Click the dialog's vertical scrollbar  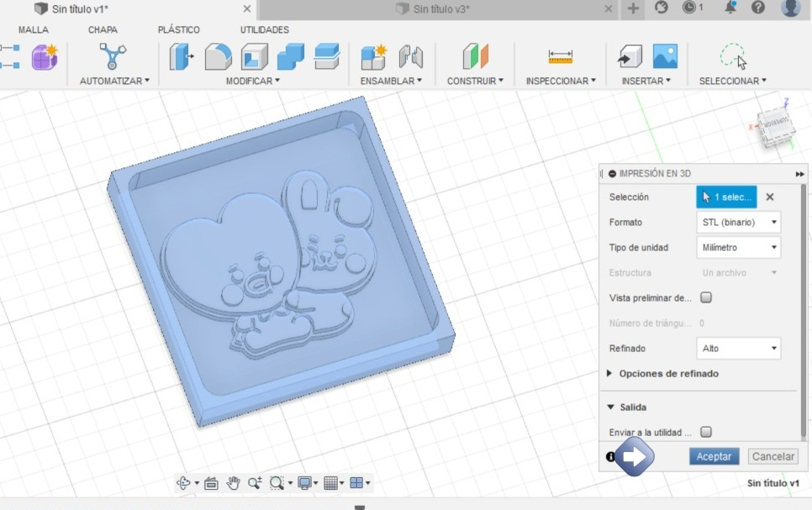point(804,311)
